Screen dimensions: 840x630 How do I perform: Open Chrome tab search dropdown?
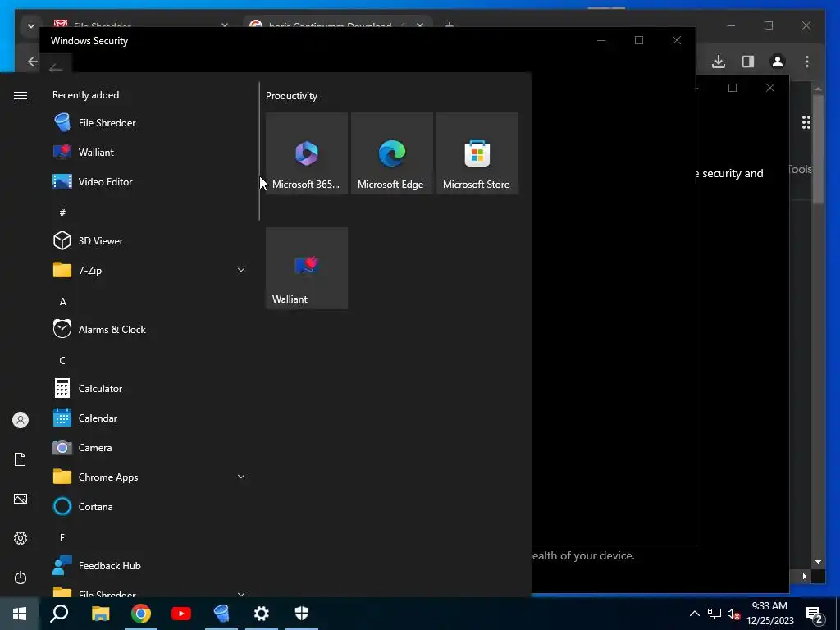[30, 25]
